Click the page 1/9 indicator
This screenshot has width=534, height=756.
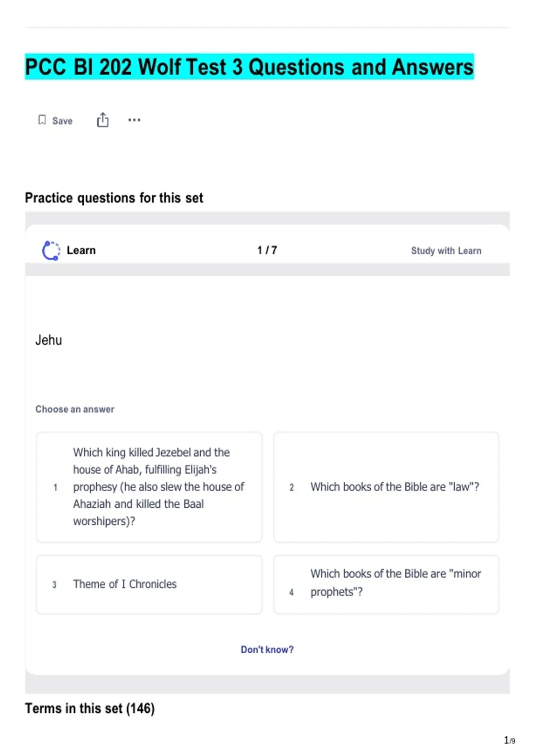coord(510,740)
